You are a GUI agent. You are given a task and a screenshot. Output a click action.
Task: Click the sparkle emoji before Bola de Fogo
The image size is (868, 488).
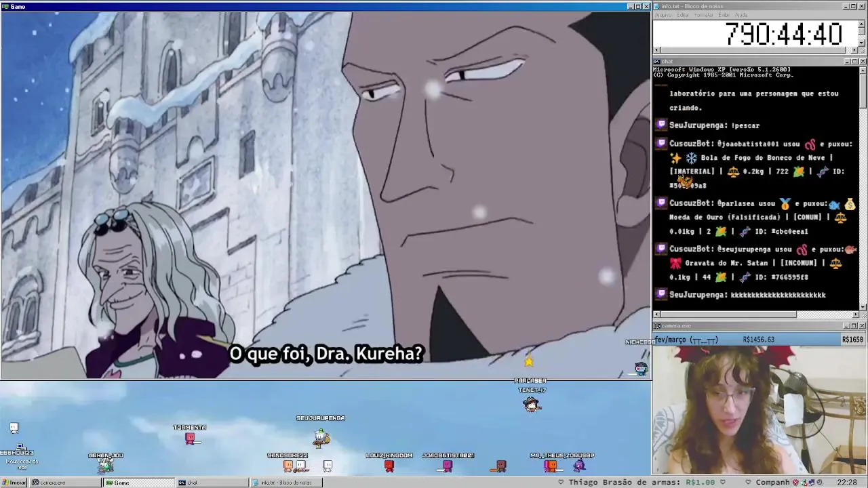pos(675,158)
